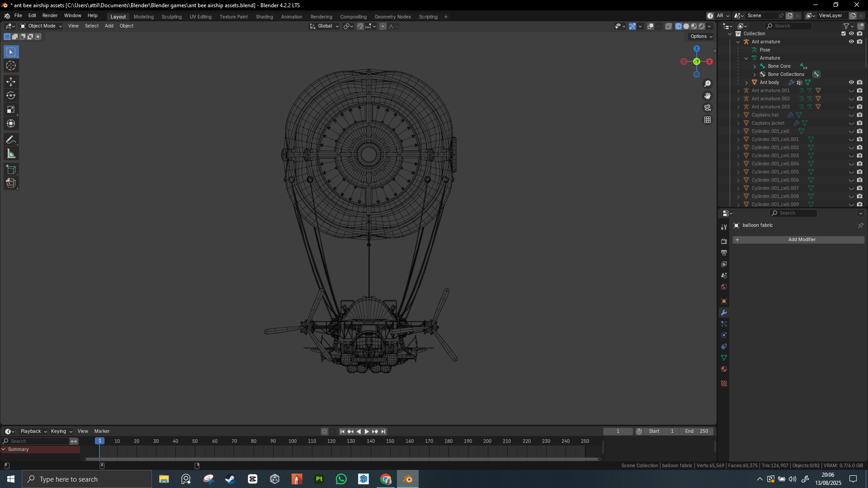Switch to the Shading workspace tab
This screenshot has width=868, height=488.
click(x=264, y=17)
